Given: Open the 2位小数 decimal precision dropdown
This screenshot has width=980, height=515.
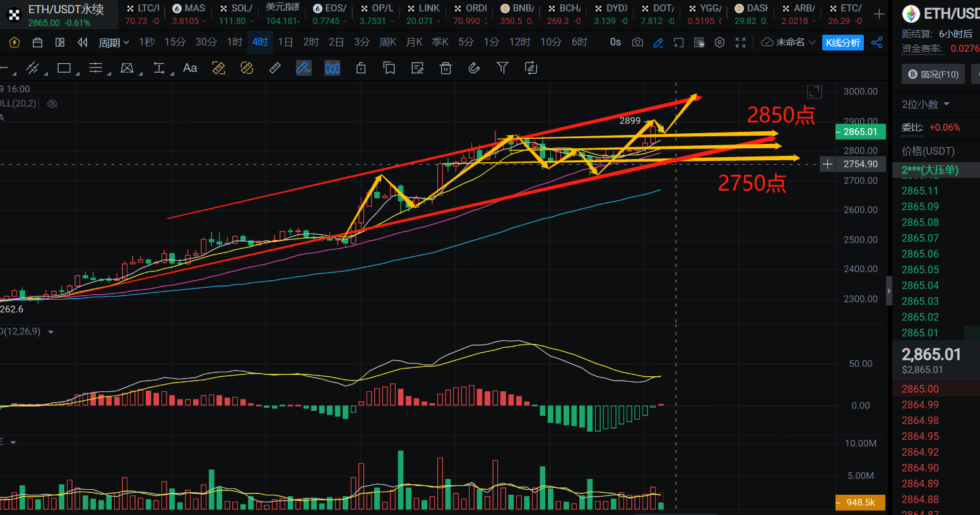Looking at the screenshot, I should (925, 104).
